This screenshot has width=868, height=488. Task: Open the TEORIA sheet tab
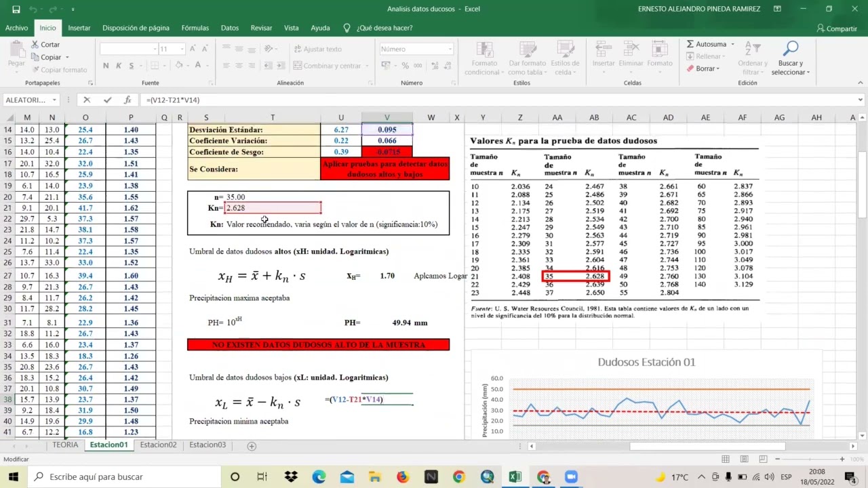(65, 445)
